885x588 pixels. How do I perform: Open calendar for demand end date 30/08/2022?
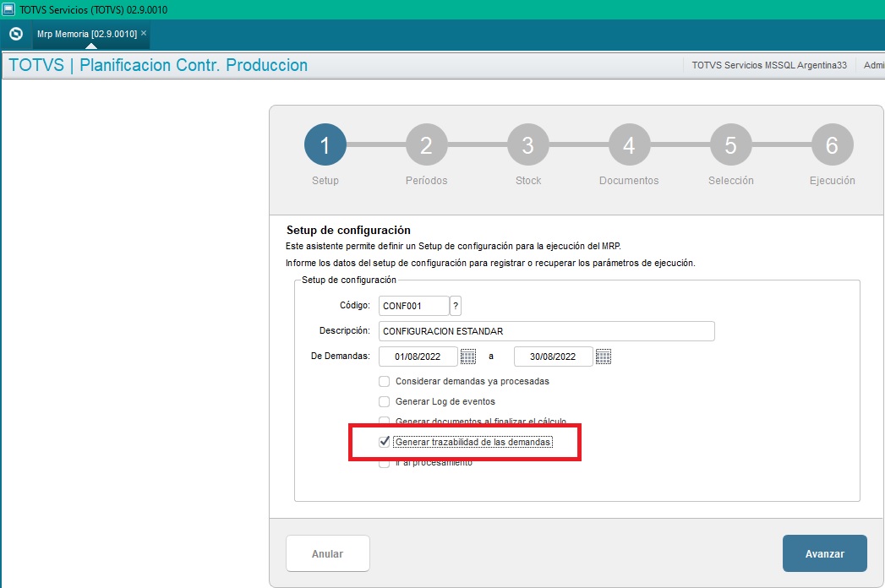point(604,357)
